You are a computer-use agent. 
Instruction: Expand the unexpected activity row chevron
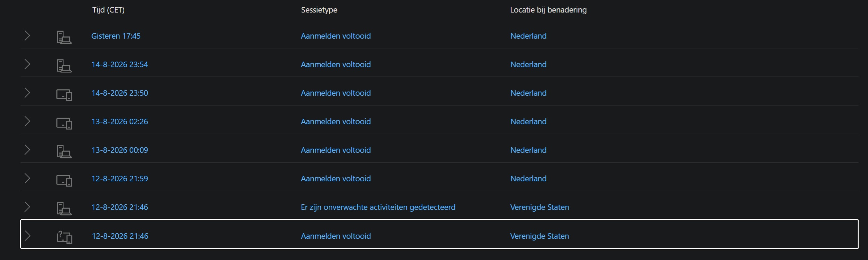pyautogui.click(x=27, y=207)
